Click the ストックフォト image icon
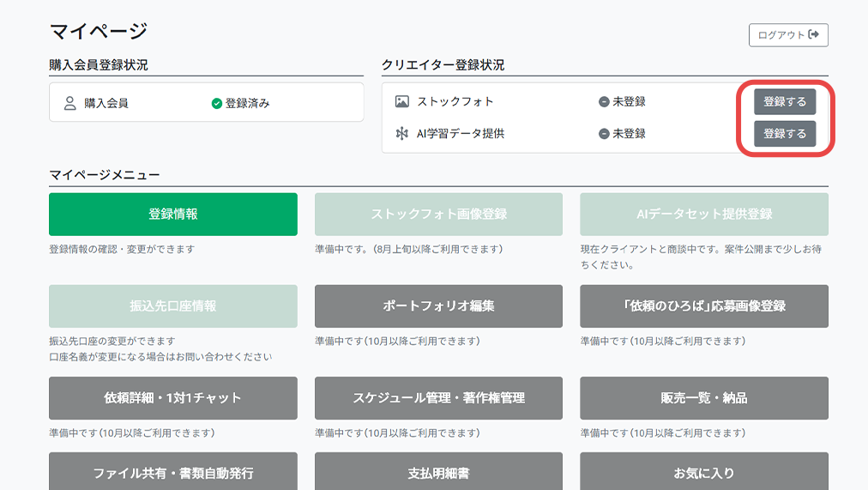868x490 pixels. [x=402, y=101]
